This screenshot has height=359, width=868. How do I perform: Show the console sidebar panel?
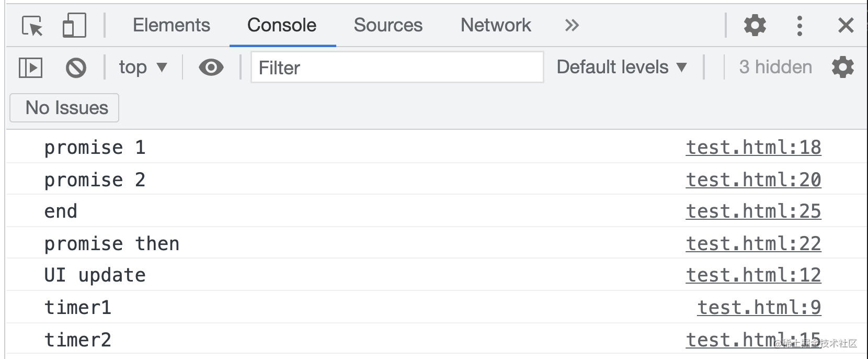[30, 68]
